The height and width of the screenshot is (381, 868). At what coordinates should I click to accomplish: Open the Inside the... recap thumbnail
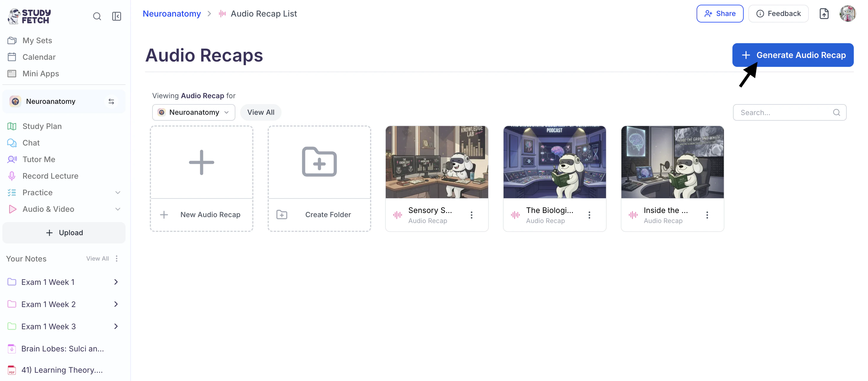[x=672, y=162]
